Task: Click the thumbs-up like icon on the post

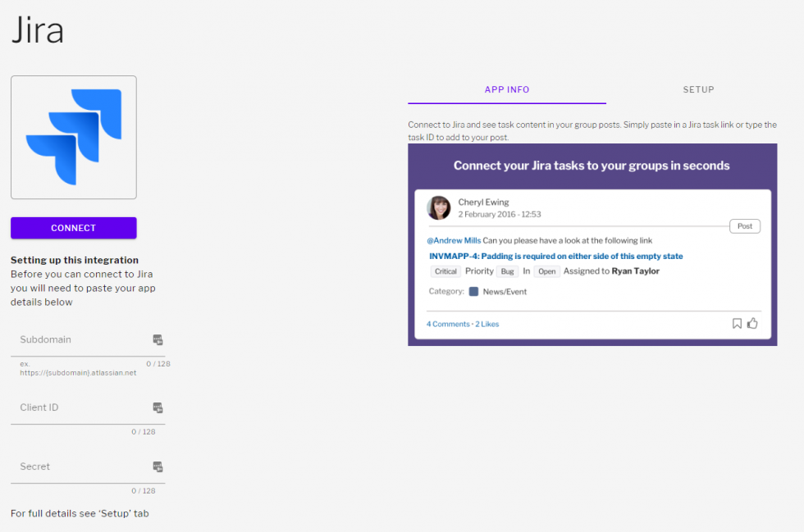Action: [x=752, y=323]
